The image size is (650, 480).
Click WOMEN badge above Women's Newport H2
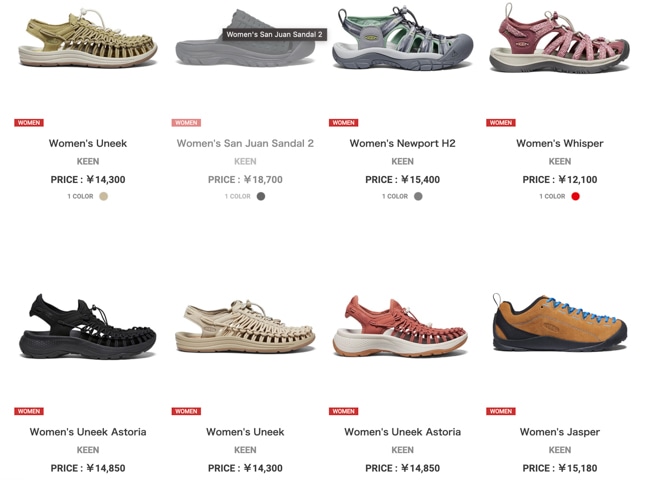pyautogui.click(x=344, y=123)
